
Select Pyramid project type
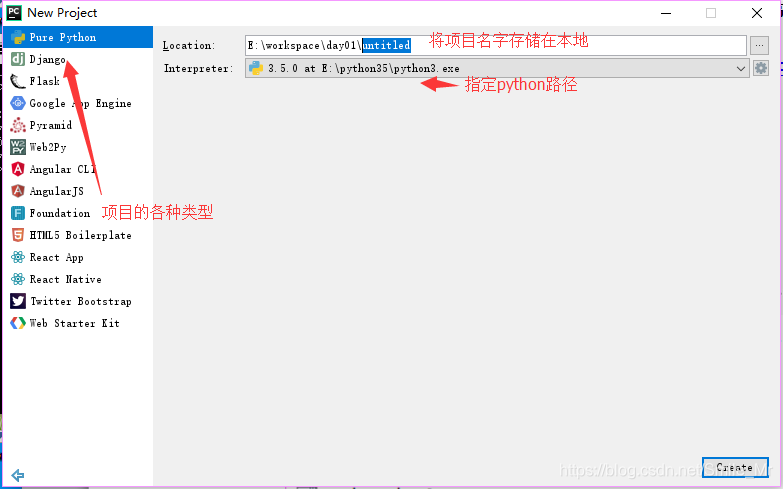tap(78, 125)
